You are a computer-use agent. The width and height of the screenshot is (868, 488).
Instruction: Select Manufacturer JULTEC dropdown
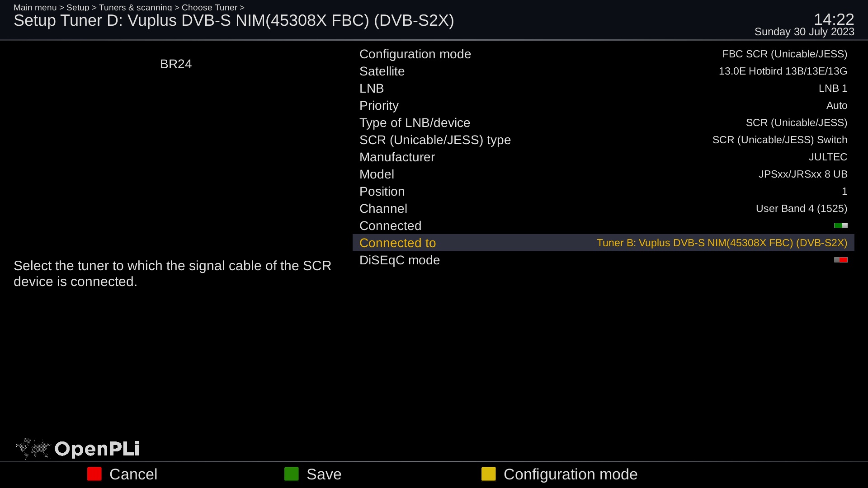[x=828, y=157]
